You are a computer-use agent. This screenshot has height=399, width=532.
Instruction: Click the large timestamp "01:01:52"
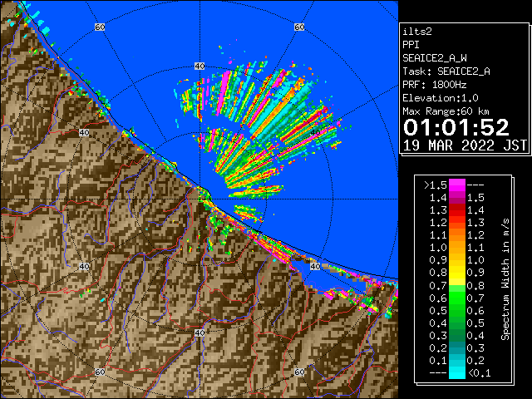coord(456,127)
